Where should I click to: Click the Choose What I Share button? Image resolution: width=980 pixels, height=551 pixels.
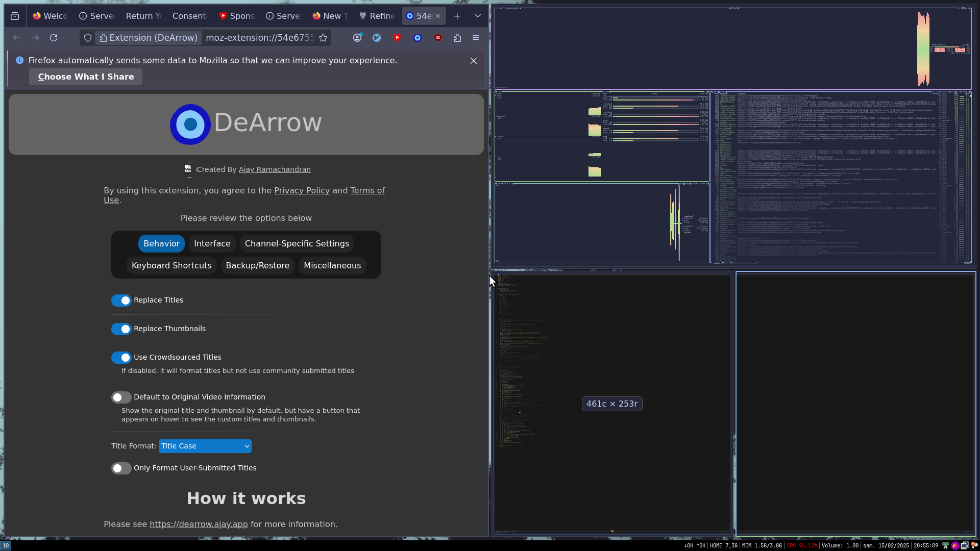point(86,77)
